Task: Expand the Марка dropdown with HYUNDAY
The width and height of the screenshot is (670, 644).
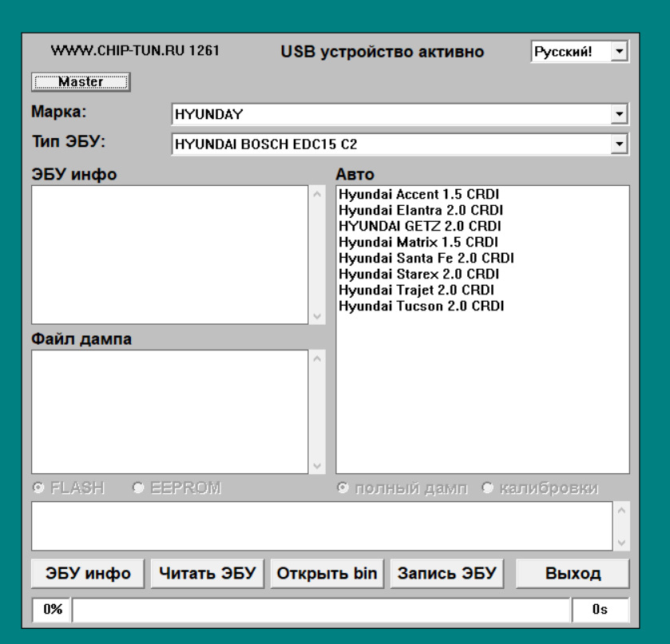Action: coord(619,114)
